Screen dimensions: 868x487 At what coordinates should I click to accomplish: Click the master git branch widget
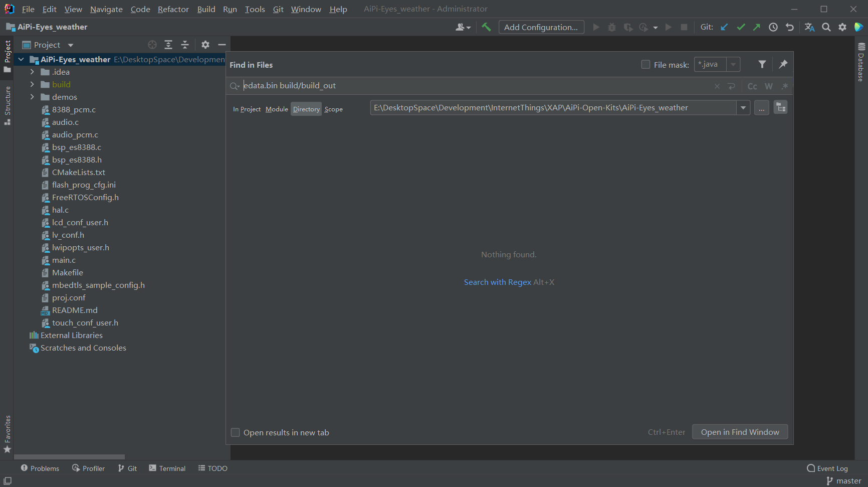(843, 481)
